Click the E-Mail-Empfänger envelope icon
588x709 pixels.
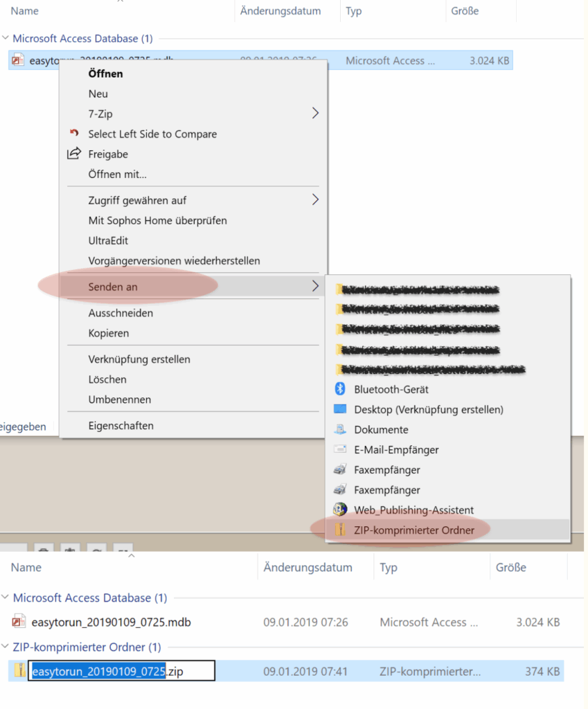(x=340, y=449)
